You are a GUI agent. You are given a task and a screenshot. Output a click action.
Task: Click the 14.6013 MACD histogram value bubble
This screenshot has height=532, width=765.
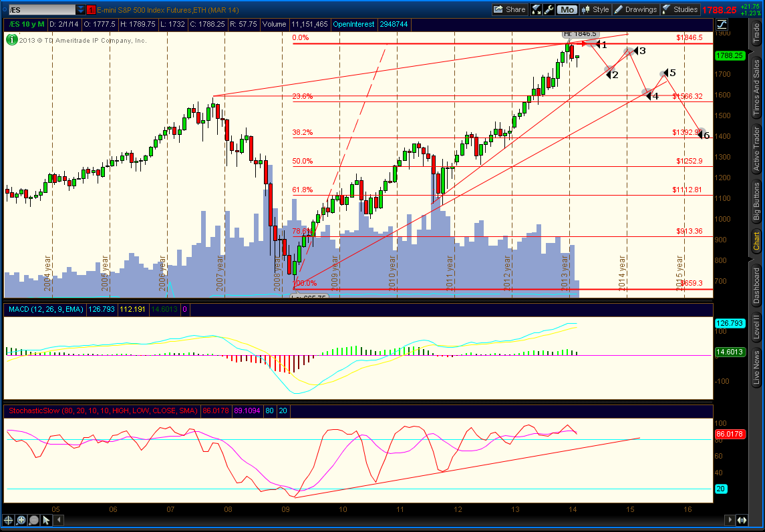(730, 352)
